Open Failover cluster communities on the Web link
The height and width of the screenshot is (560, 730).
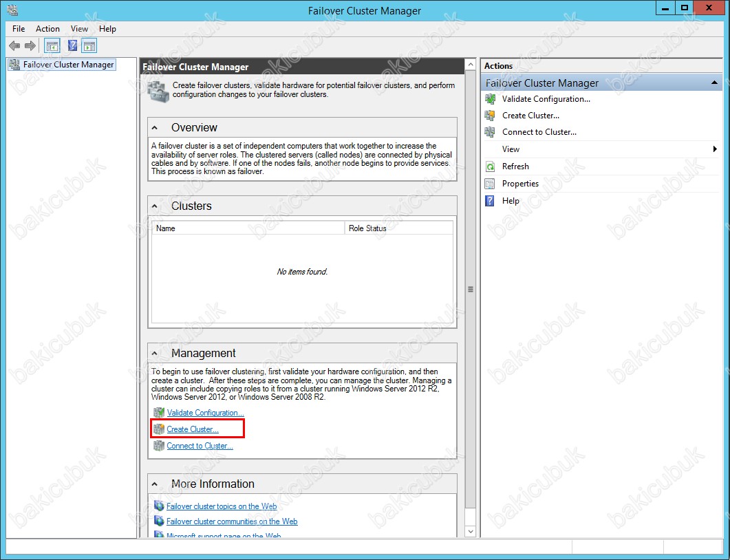pos(232,522)
